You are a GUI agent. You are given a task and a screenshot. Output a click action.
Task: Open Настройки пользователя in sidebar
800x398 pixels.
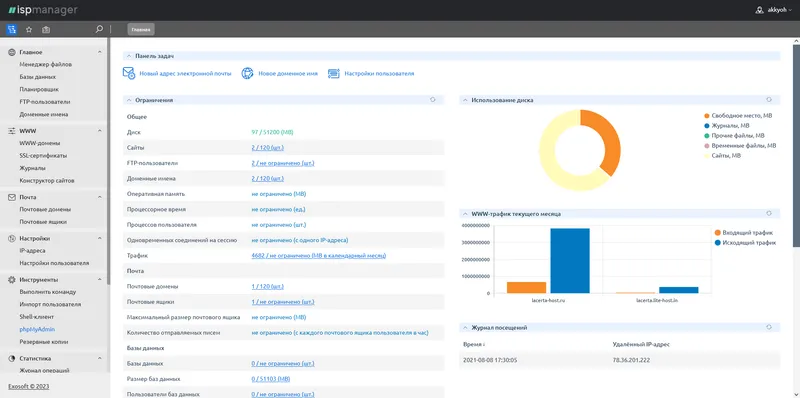pyautogui.click(x=54, y=263)
